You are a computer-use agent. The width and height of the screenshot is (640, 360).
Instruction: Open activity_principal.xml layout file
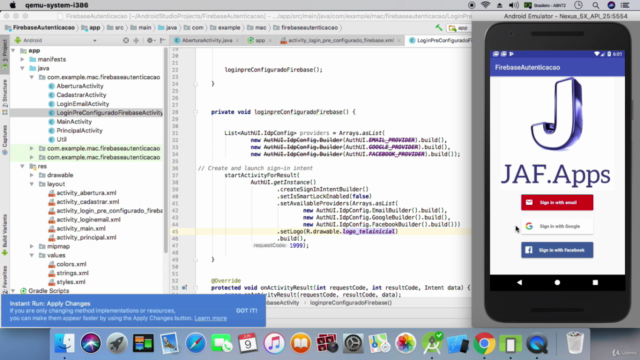tap(86, 238)
